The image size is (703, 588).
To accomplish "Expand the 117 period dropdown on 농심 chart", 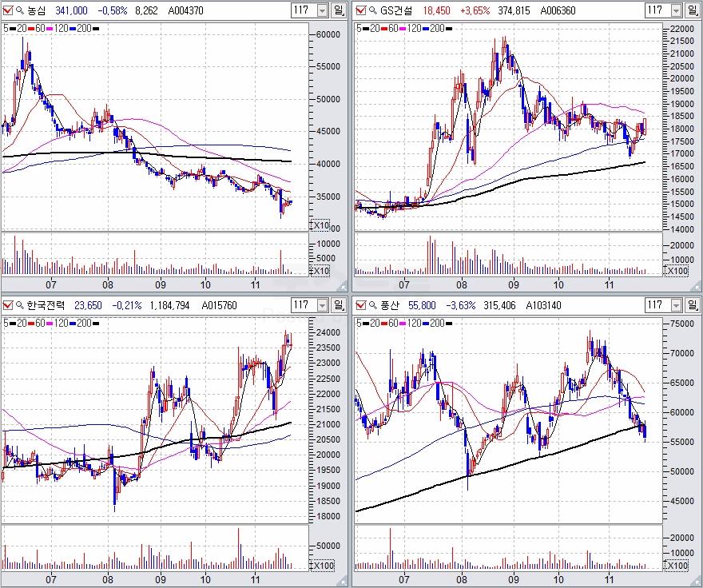I will (323, 10).
